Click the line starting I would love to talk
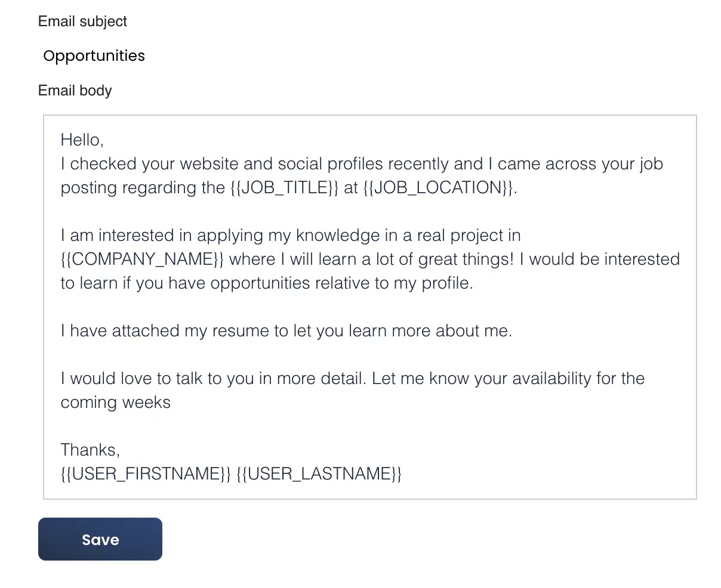Image resolution: width=721 pixels, height=588 pixels. [x=353, y=379]
